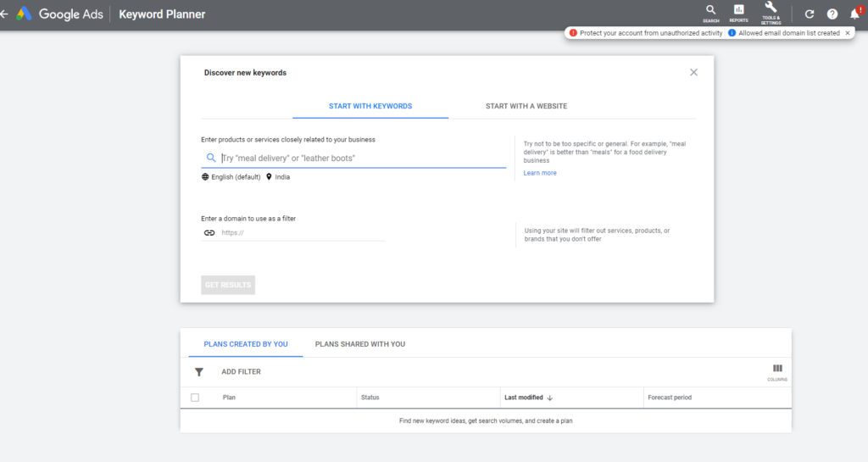Switch to Start with a website tab
Viewport: 868px width, 462px height.
click(x=526, y=106)
